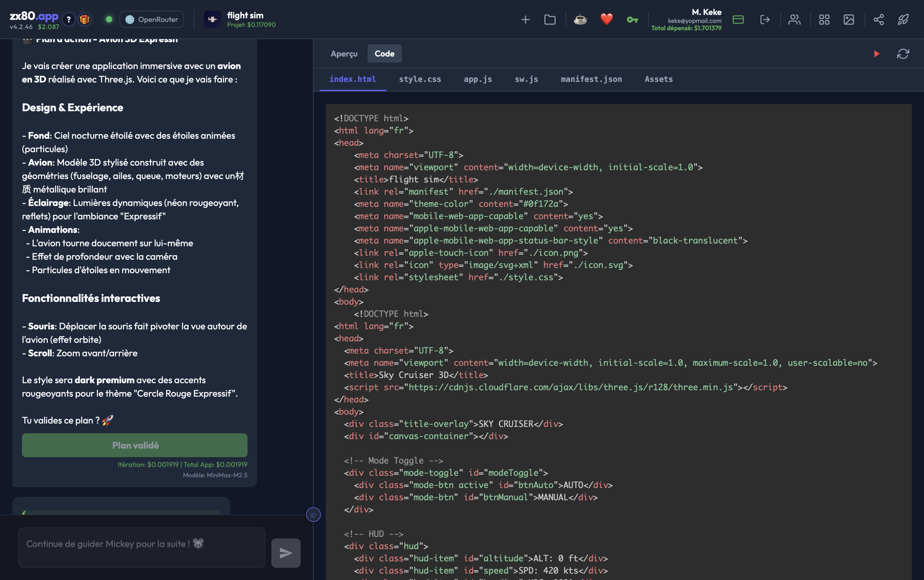
Task: Click the share icon
Action: pos(879,19)
